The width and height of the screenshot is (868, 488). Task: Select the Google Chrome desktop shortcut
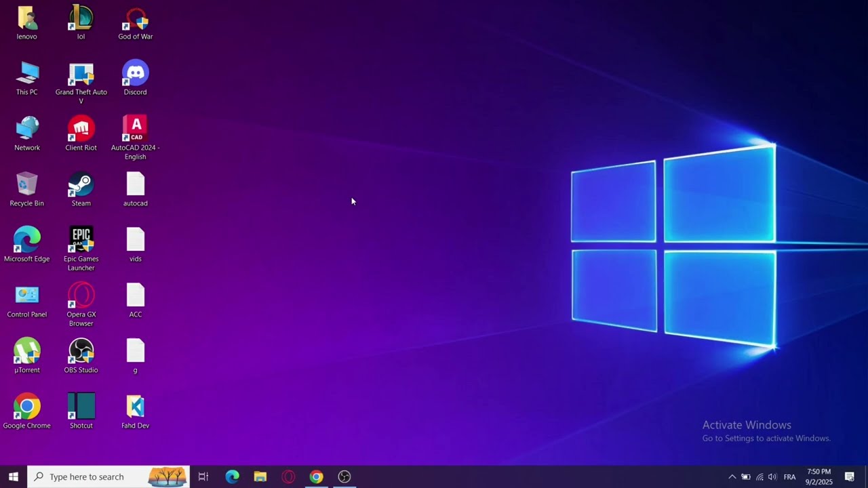[x=27, y=412]
